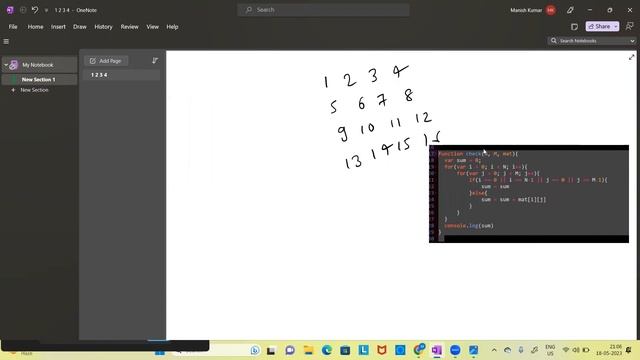Click the plus New Section button
The image size is (640, 360).
pyautogui.click(x=29, y=90)
